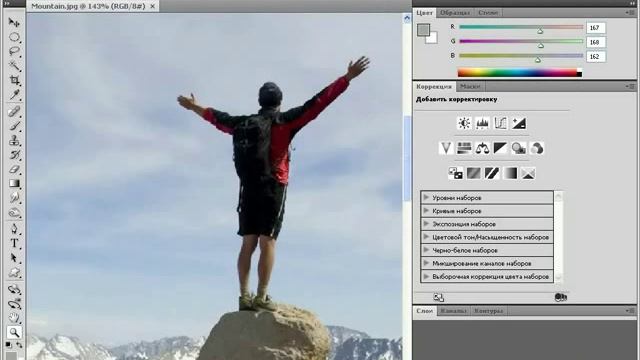This screenshot has width=640, height=360.
Task: Expand Микширование каналов наборов presets
Action: 426,263
